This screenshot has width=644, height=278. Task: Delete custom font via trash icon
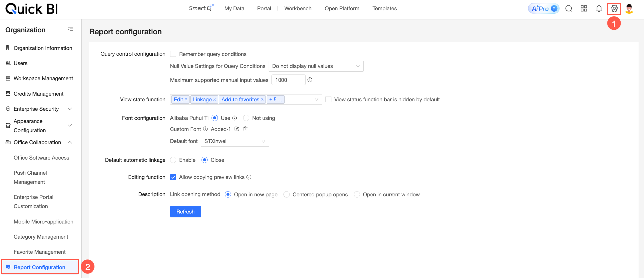pos(245,129)
